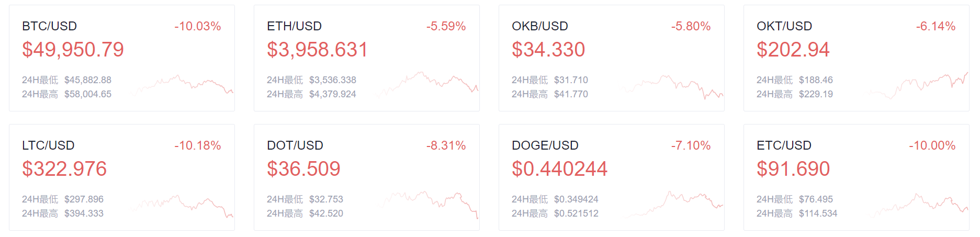
Task: Click the DOT/USD mini trend chart
Action: (x=426, y=205)
